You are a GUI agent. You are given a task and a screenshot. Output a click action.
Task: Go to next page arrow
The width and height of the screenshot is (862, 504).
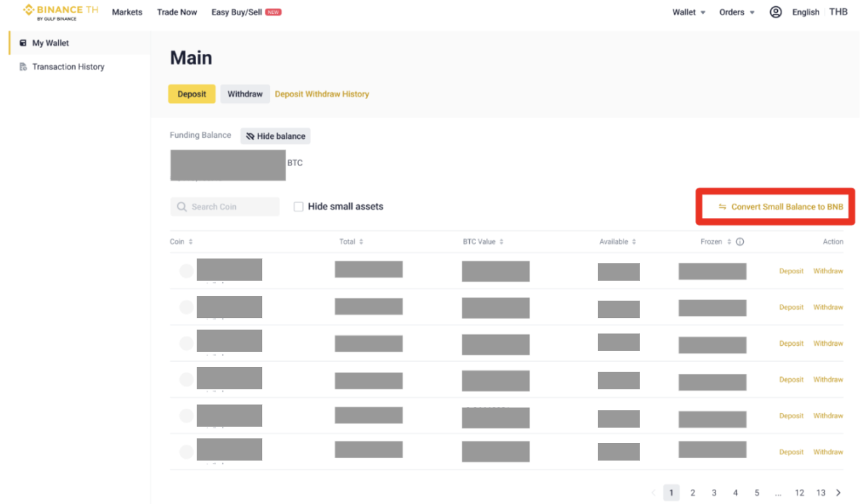pyautogui.click(x=838, y=492)
